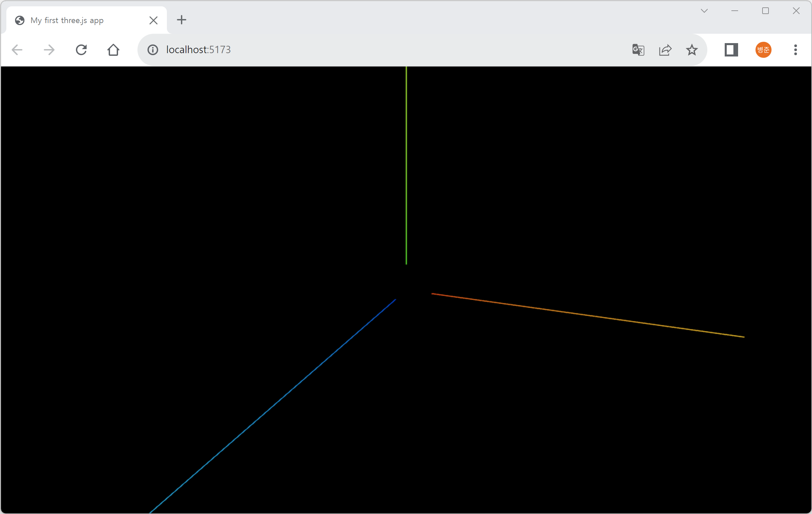812x514 pixels.
Task: Focus the localhost:5173 address bar
Action: (371, 50)
